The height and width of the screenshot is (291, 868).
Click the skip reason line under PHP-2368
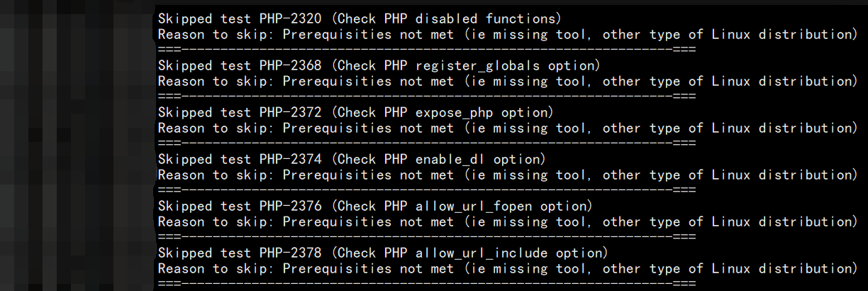pyautogui.click(x=507, y=81)
